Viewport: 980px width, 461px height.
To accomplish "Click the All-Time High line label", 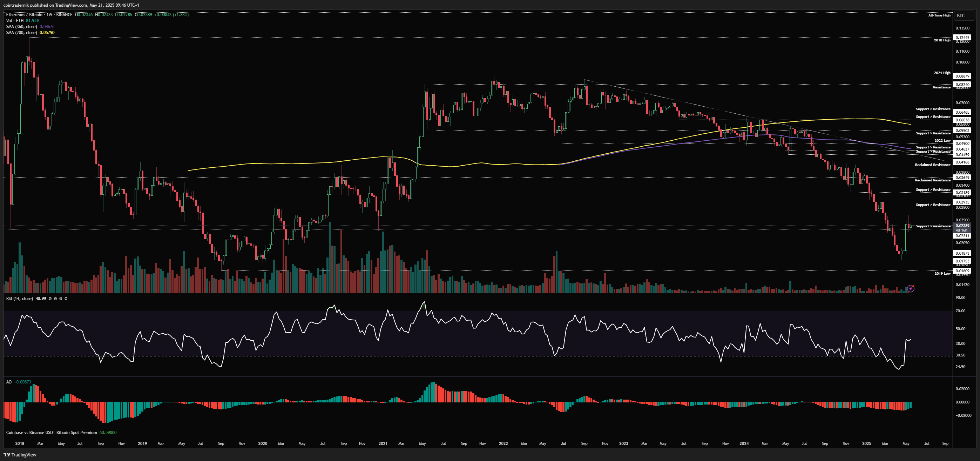I will 939,15.
